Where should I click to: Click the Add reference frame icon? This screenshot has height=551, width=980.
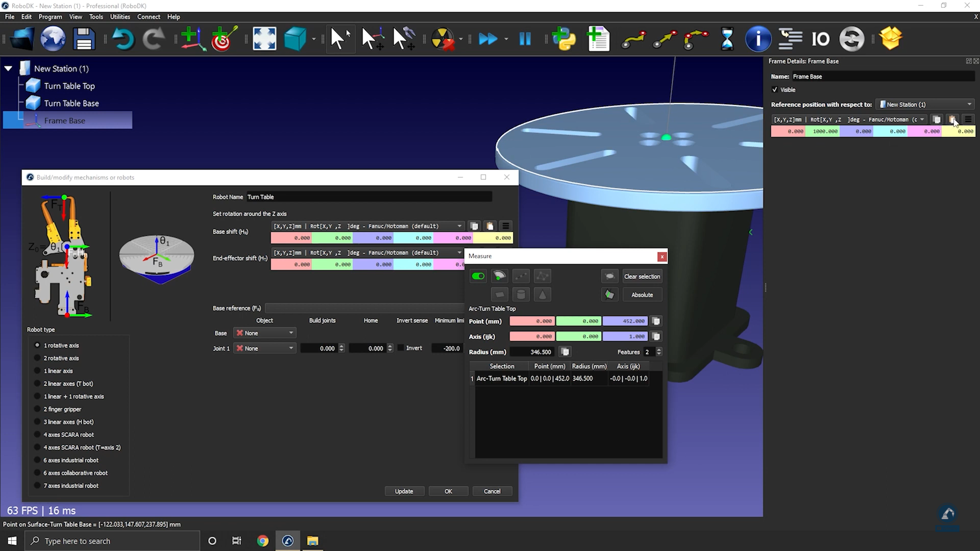(x=192, y=39)
